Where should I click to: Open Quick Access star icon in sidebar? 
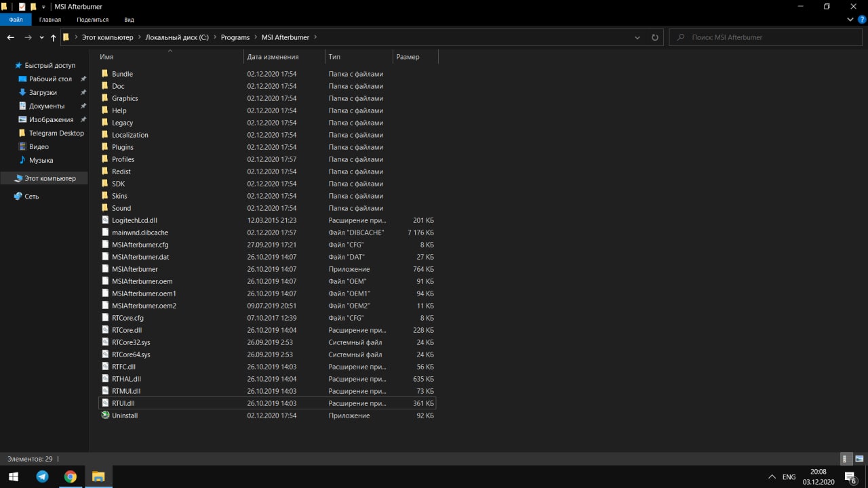18,66
